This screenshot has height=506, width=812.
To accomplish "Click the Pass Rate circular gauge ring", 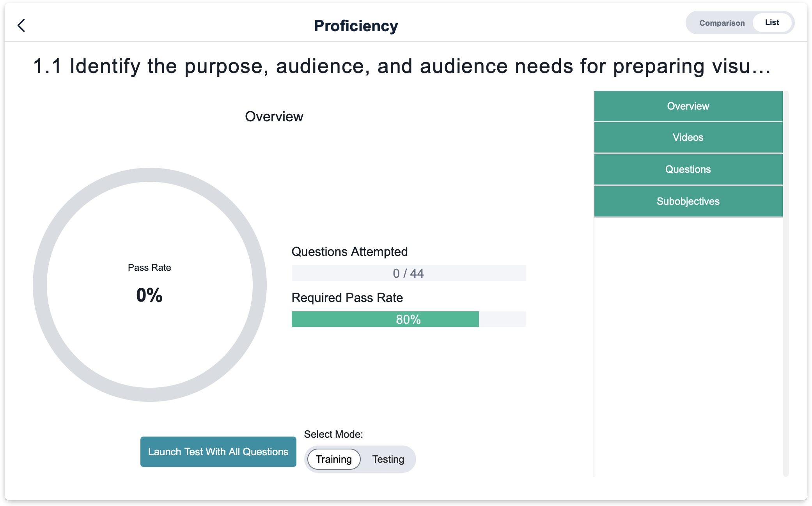I will point(150,175).
